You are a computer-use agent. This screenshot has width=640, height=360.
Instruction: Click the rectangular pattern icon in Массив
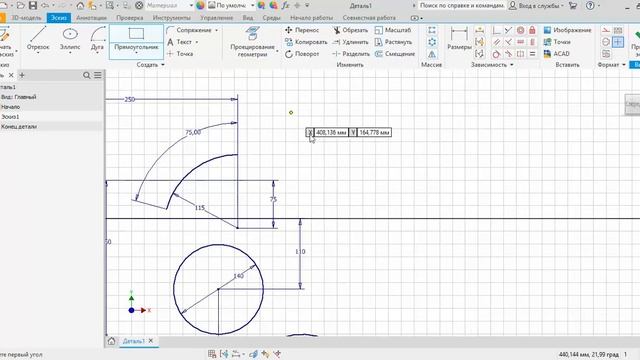pyautogui.click(x=432, y=30)
